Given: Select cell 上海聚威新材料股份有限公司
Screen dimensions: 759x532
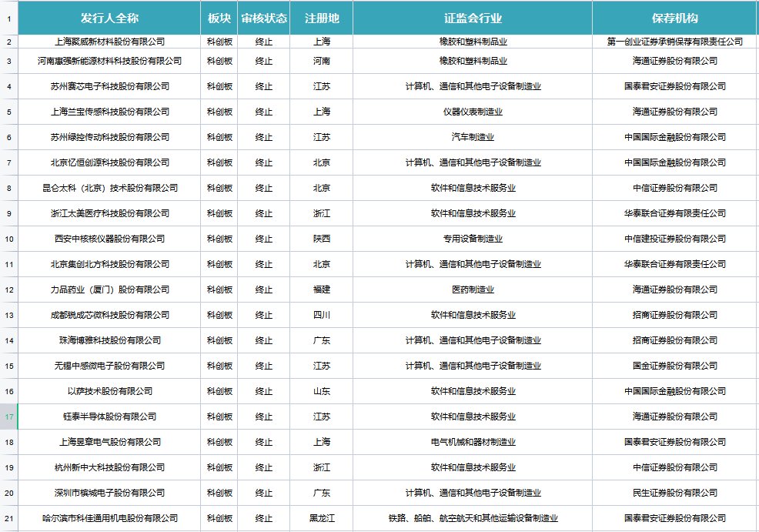Looking at the screenshot, I should pos(109,42).
